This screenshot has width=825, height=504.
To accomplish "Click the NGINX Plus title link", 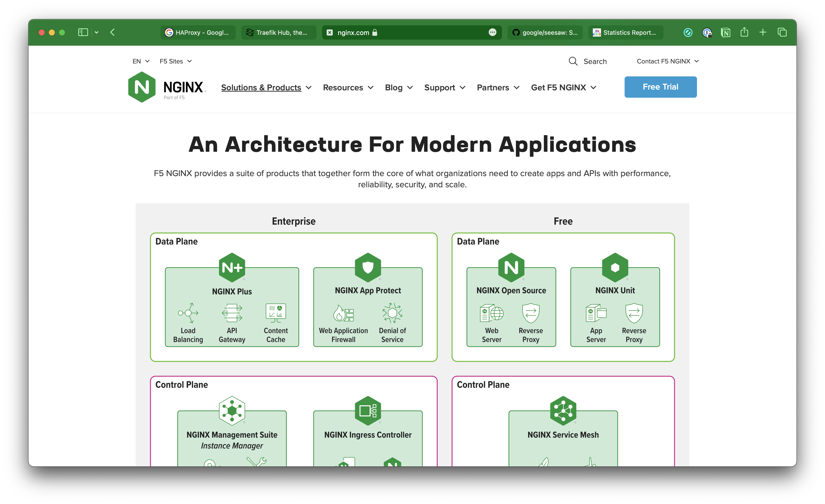I will coord(232,291).
